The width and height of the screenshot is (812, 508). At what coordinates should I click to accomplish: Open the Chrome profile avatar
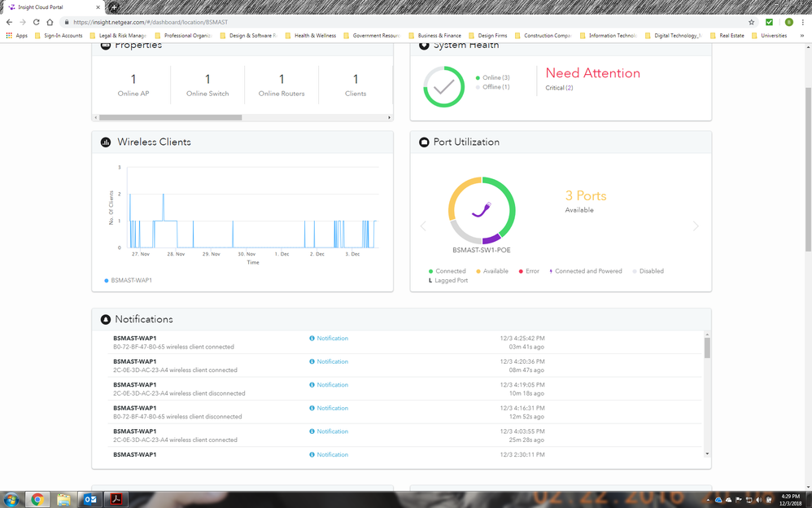788,22
